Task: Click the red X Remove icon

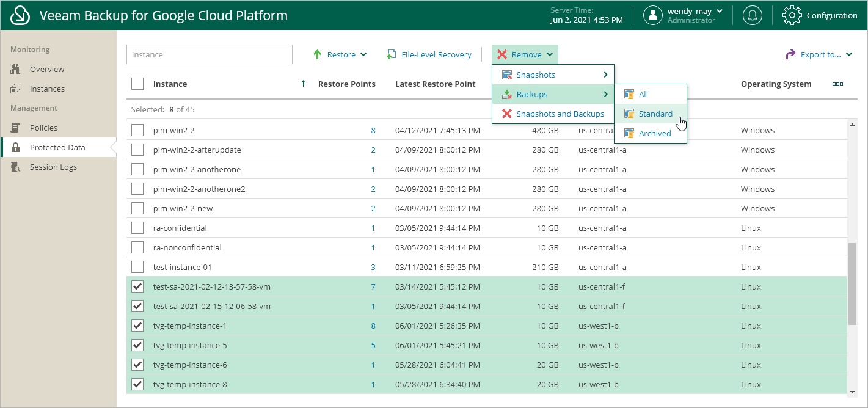Action: point(501,54)
